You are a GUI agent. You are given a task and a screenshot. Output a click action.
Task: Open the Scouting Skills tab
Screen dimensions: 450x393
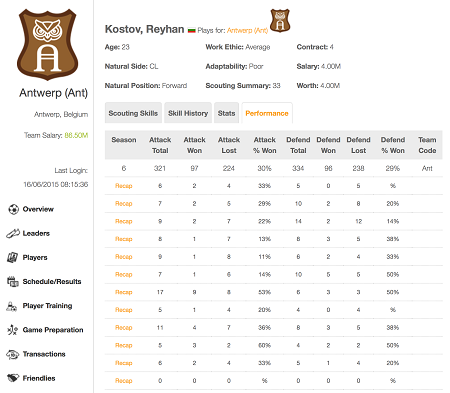click(133, 113)
